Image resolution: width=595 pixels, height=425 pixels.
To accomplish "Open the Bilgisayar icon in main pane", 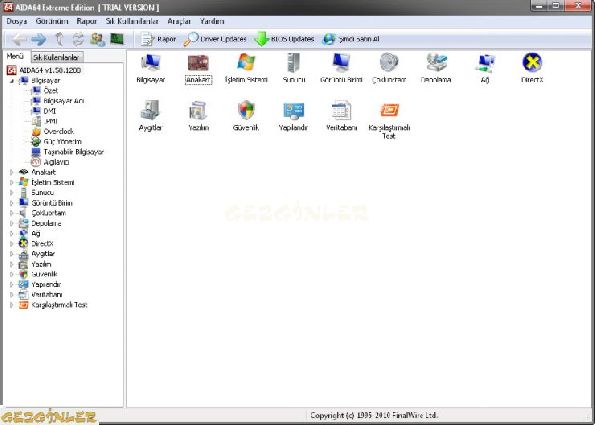I will (151, 68).
